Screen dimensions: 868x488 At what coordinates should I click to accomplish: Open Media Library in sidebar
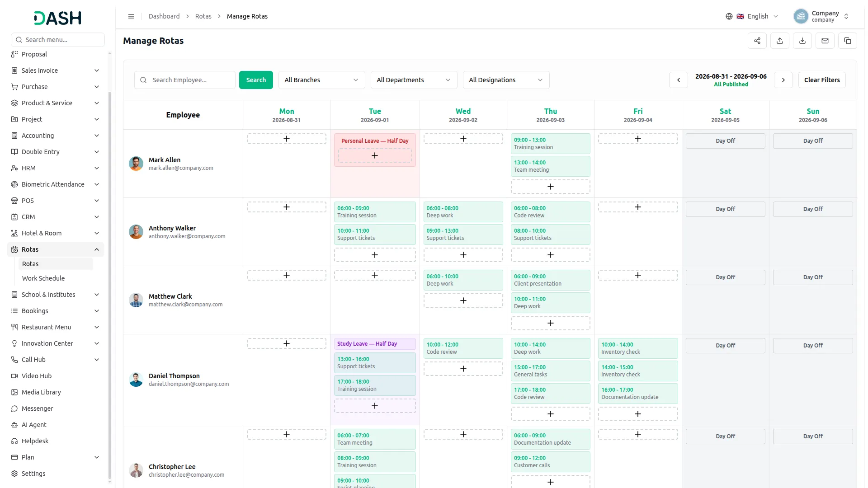click(56, 392)
